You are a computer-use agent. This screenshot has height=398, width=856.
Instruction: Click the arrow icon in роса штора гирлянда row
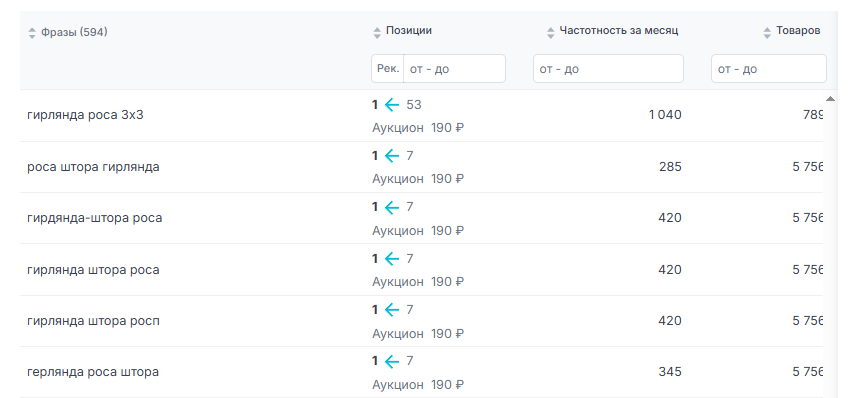click(x=392, y=156)
